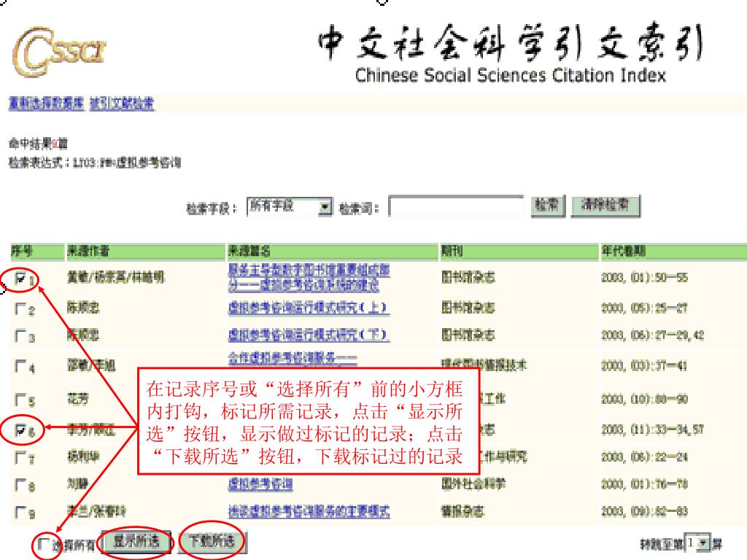Click the 清除检索 button

coord(605,206)
